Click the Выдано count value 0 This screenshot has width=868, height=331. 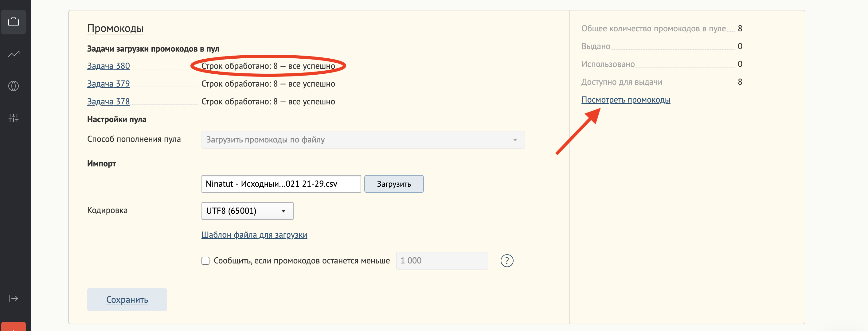(740, 46)
